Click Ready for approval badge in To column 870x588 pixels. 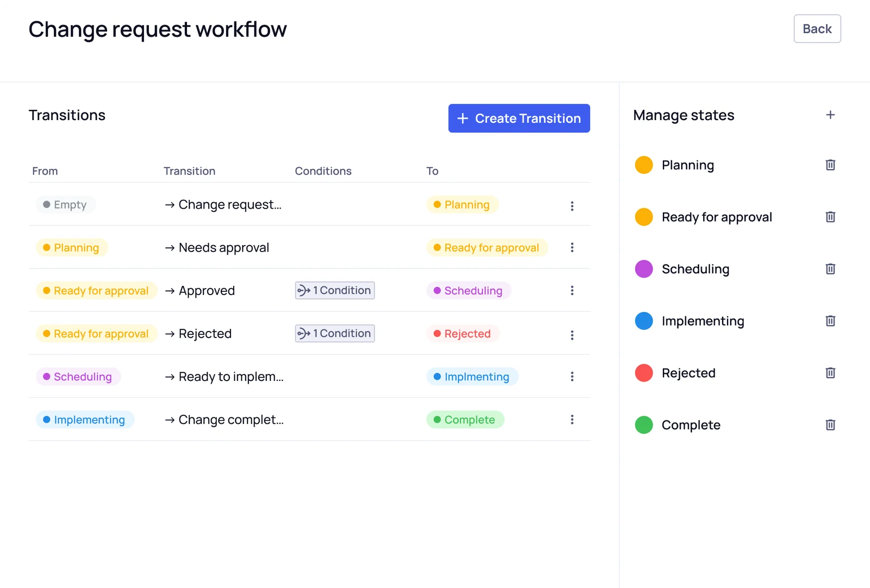[487, 247]
